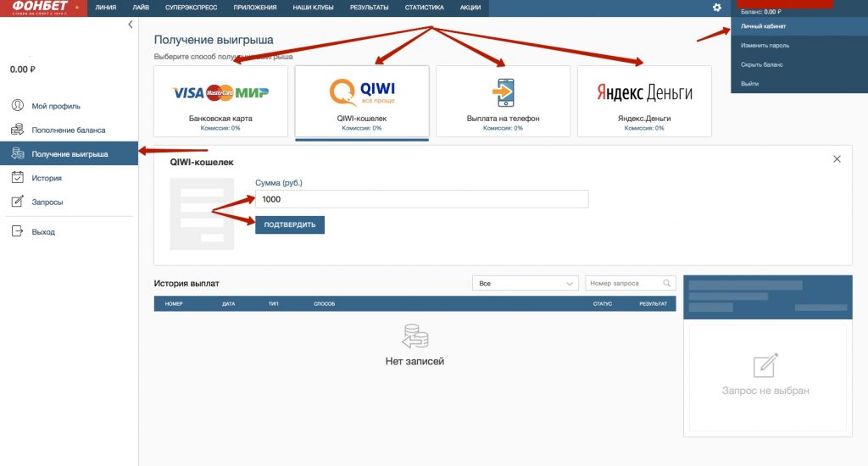Click the Мой профиль user icon
Screen dimensions: 868x466
click(x=18, y=105)
